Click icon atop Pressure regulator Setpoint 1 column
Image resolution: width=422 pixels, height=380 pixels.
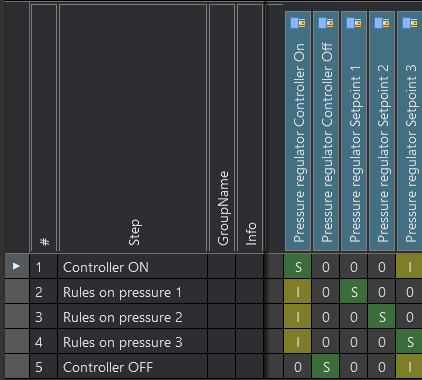354,23
